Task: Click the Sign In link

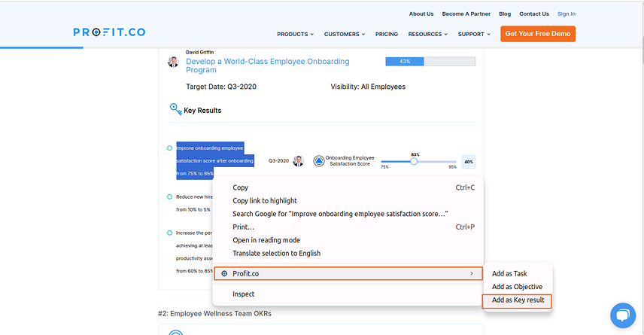Action: [x=567, y=14]
